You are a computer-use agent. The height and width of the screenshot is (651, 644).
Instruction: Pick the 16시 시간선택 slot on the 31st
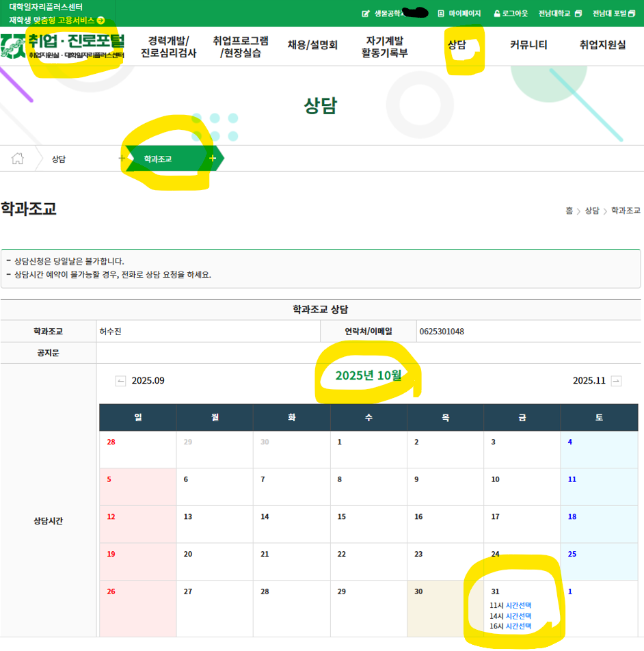(518, 626)
